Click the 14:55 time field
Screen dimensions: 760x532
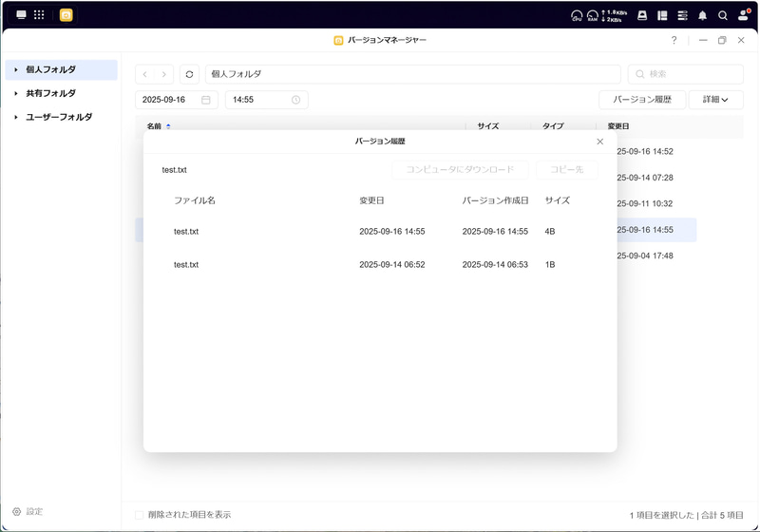tap(267, 100)
